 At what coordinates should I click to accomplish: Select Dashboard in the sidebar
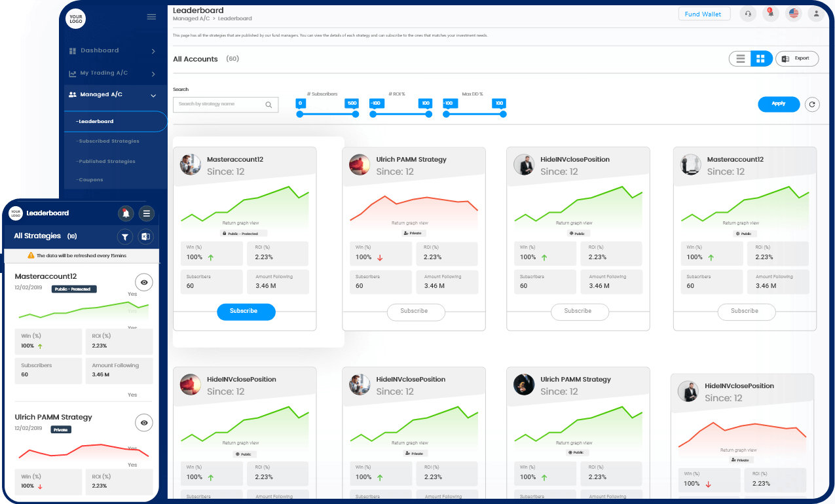coord(100,50)
